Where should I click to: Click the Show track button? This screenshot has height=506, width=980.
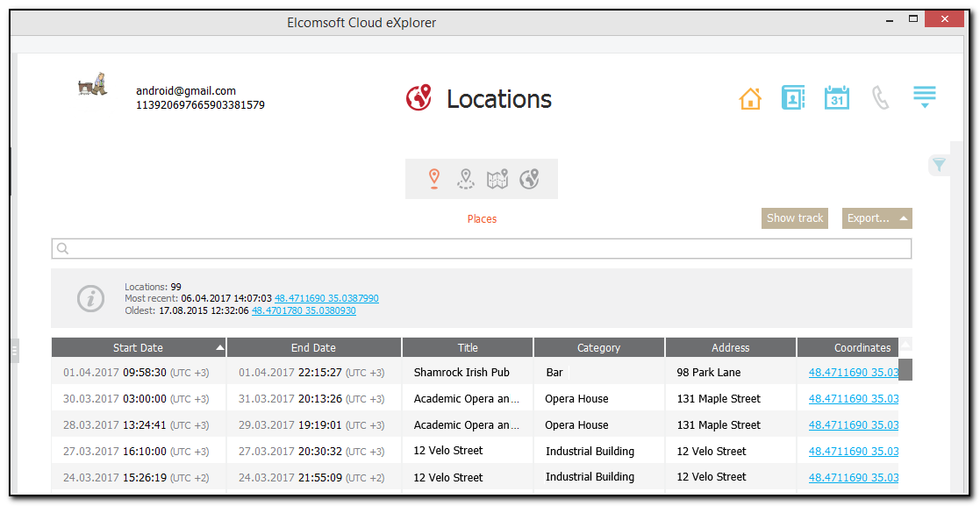[x=795, y=218]
